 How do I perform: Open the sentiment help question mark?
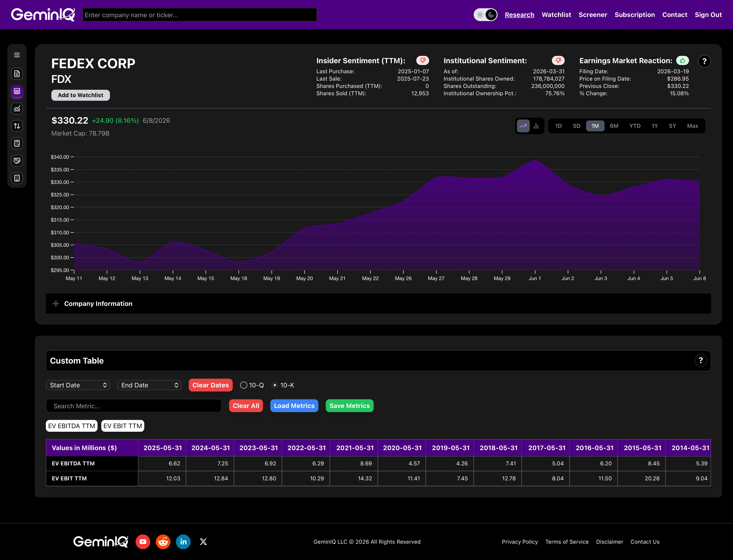[x=704, y=61]
